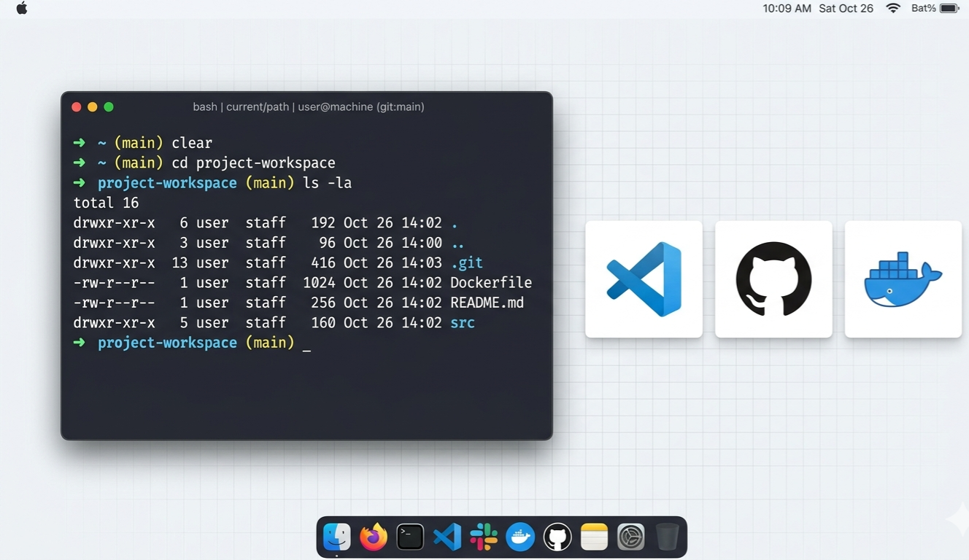
Task: Click the Wi-Fi status icon
Action: [x=893, y=8]
